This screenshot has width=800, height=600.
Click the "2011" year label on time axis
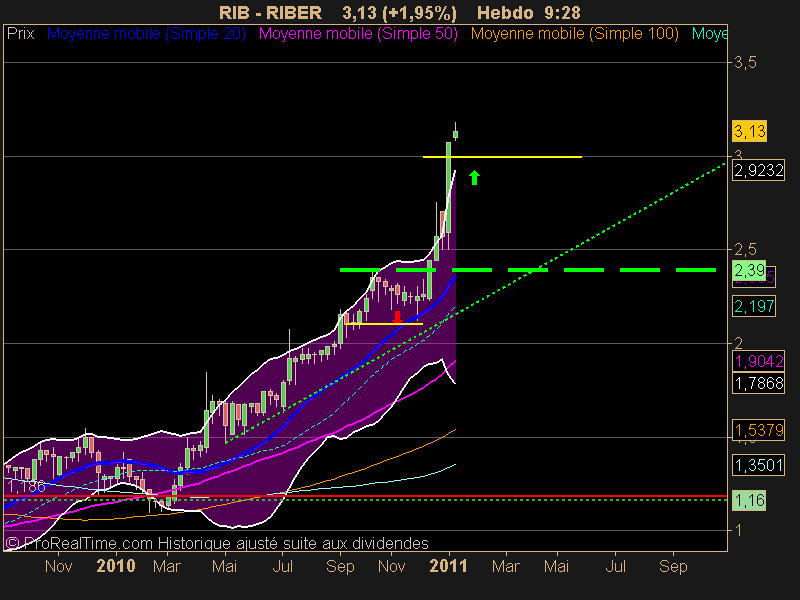click(x=448, y=566)
